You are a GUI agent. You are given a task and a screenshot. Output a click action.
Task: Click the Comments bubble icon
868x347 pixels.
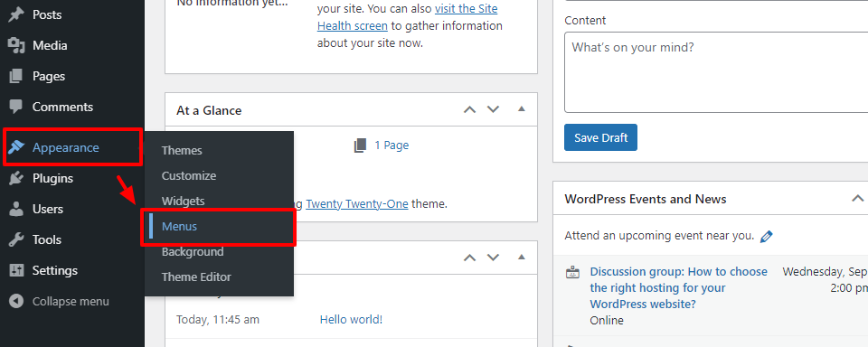click(16, 107)
